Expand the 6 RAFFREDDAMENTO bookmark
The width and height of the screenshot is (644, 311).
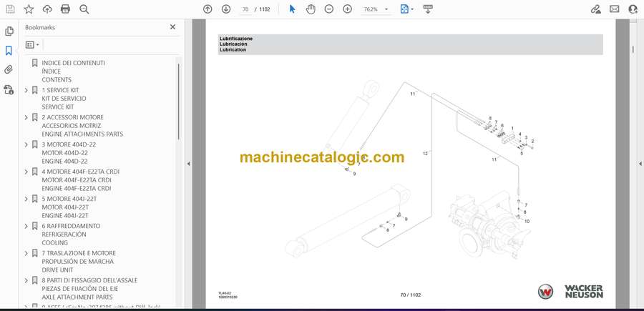click(x=26, y=226)
